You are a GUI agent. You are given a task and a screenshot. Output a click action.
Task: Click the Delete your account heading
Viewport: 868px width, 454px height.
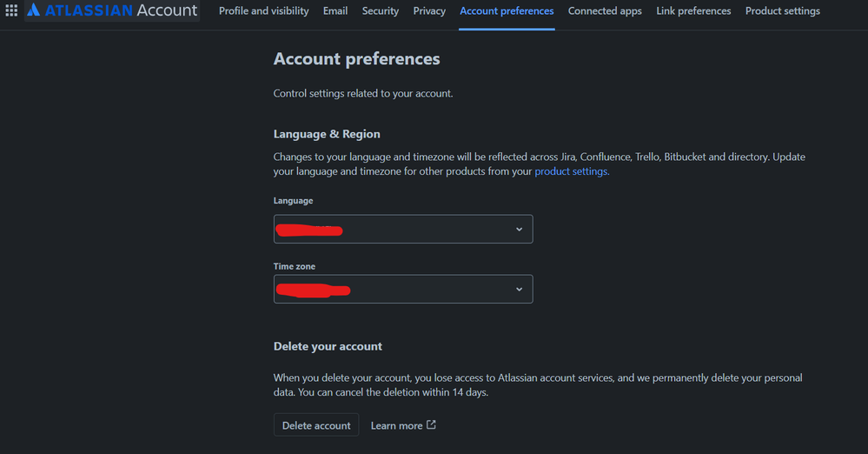[x=328, y=346]
